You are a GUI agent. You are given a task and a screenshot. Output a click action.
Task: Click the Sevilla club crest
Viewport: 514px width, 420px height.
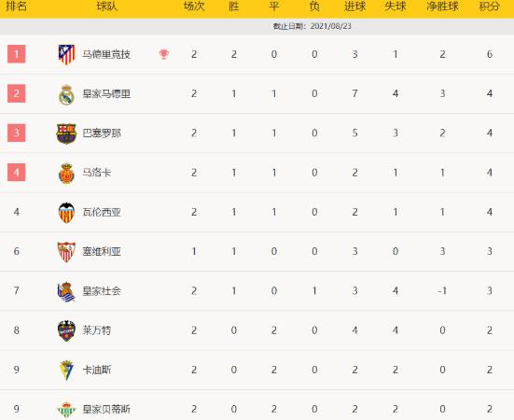(x=66, y=252)
